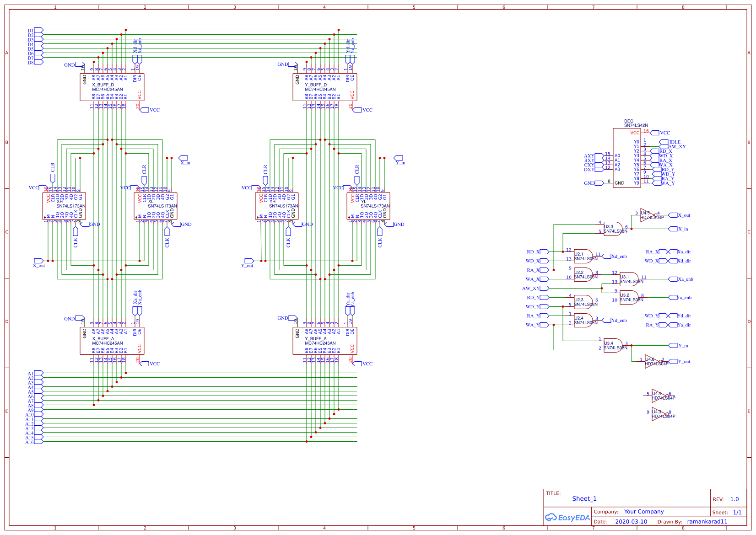
Task: Click the Sheet_1 title text
Action: [x=584, y=498]
